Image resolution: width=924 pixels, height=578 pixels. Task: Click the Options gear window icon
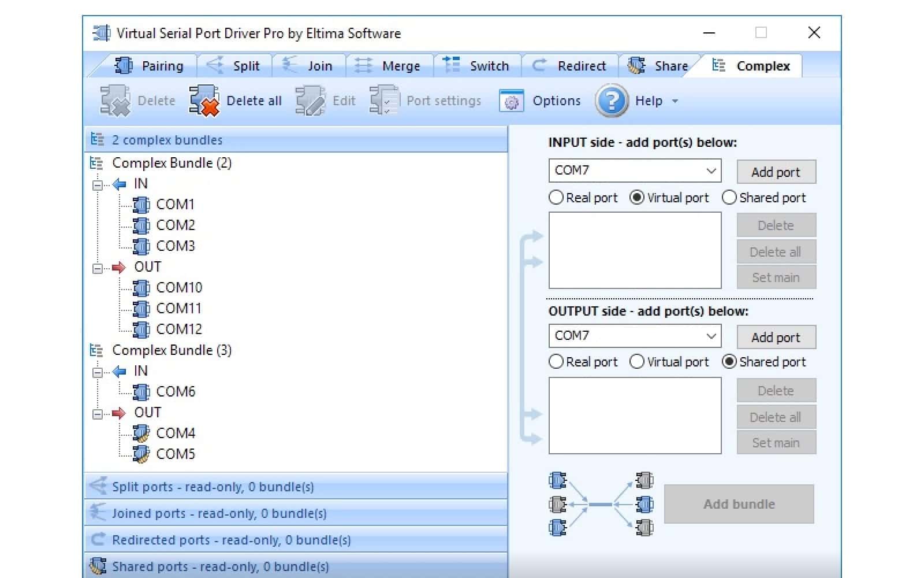511,101
